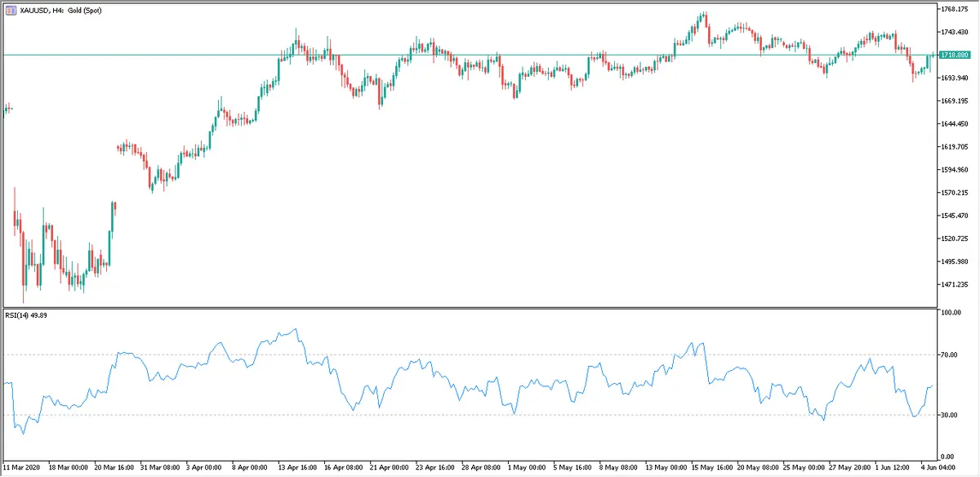Click the 1768.175 price axis label
980x477 pixels.
tap(954, 10)
